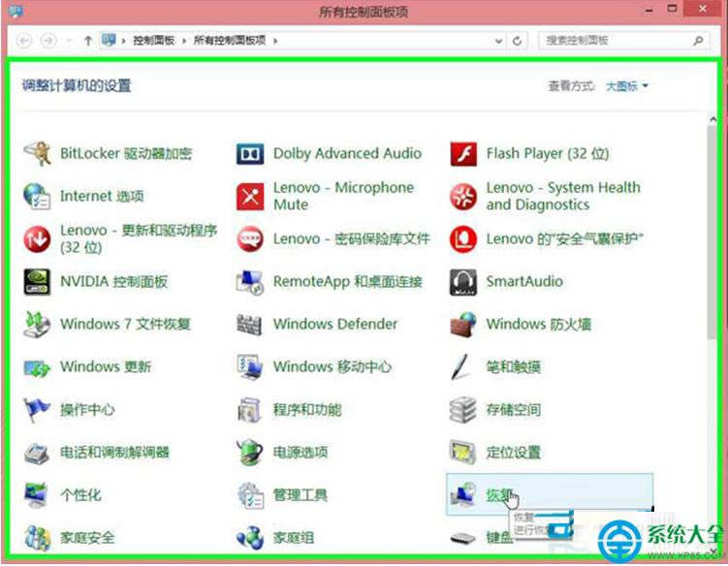Image resolution: width=728 pixels, height=566 pixels.
Task: Click the 程序和功能 text link
Action: pos(307,410)
